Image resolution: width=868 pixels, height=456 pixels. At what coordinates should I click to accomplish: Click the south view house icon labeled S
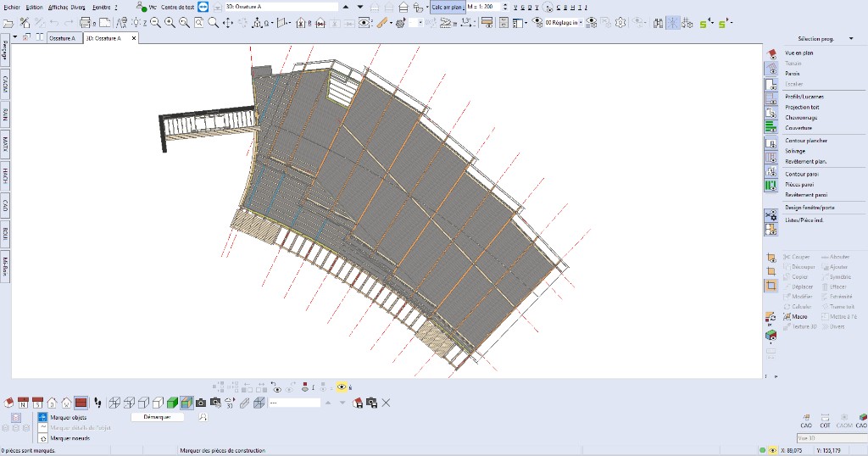(x=37, y=403)
